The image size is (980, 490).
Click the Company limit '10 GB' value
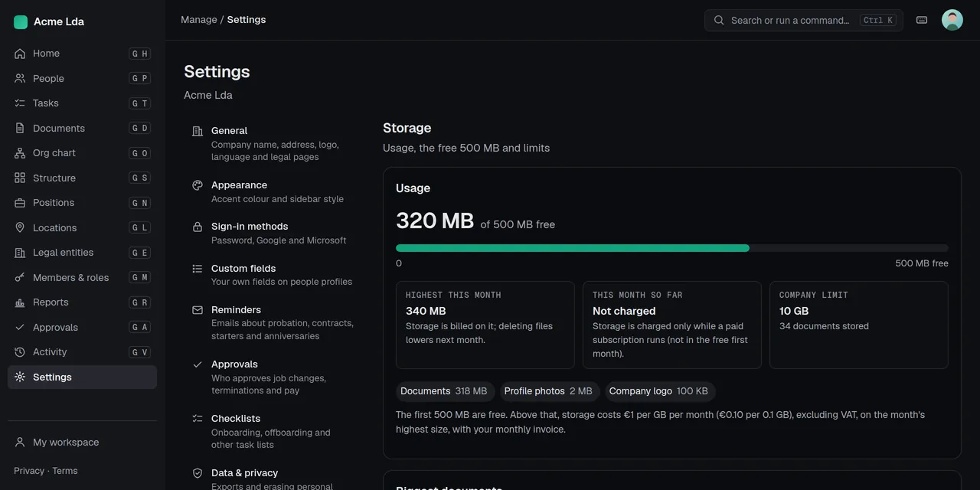794,311
